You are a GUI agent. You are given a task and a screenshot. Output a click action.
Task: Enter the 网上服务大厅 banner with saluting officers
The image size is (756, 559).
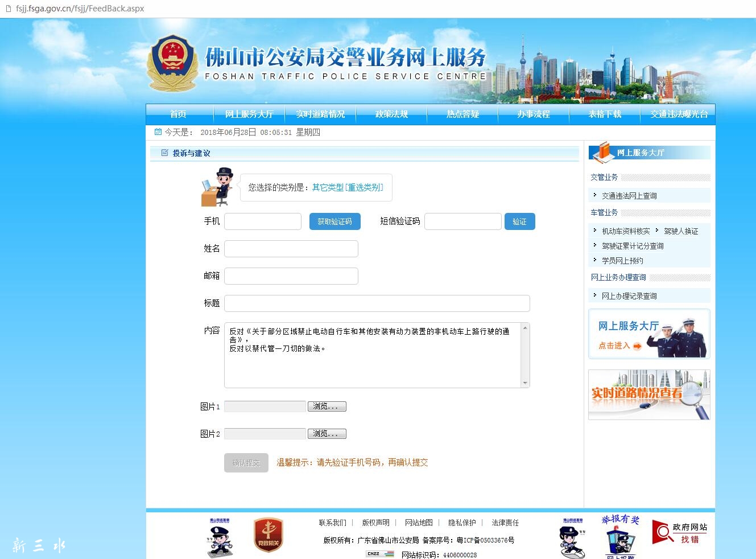649,334
